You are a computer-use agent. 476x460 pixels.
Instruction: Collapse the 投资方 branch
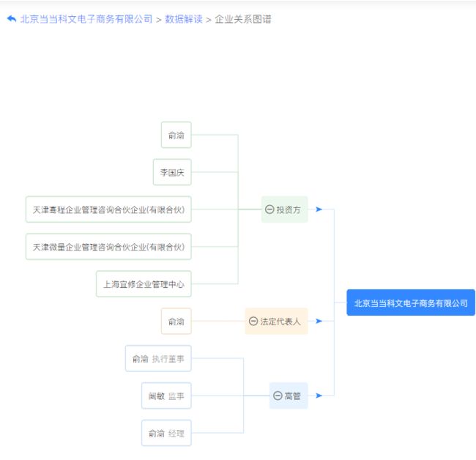point(269,209)
